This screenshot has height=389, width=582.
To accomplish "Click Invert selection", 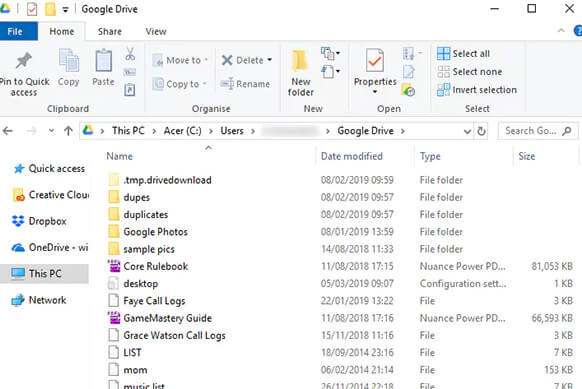I will click(477, 90).
